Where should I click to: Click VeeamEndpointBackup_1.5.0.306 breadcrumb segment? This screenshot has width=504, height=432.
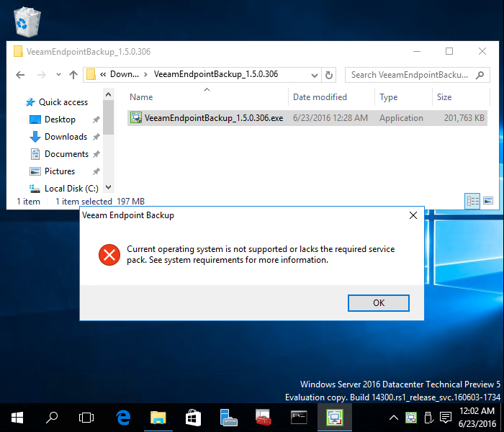216,74
